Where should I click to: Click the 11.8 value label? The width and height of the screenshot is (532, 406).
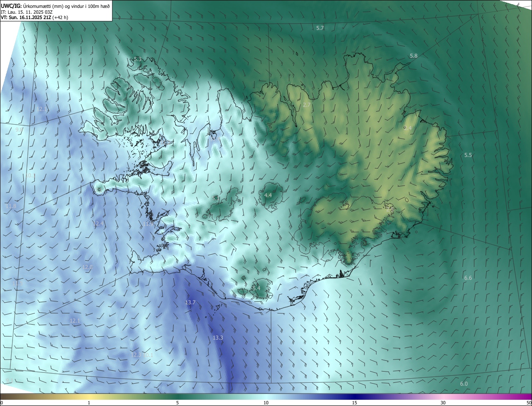[x=11, y=206]
